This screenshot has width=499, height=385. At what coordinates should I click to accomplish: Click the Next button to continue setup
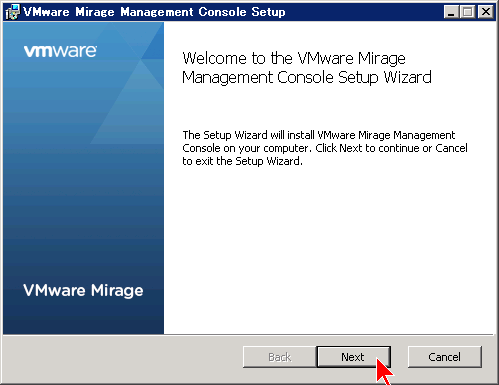(353, 357)
